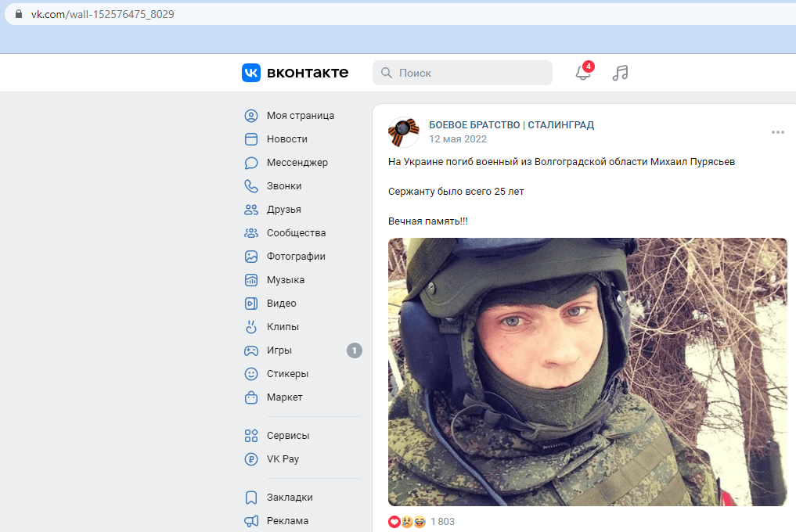Click the Звонки phone icon
The height and width of the screenshot is (532, 796).
point(251,185)
